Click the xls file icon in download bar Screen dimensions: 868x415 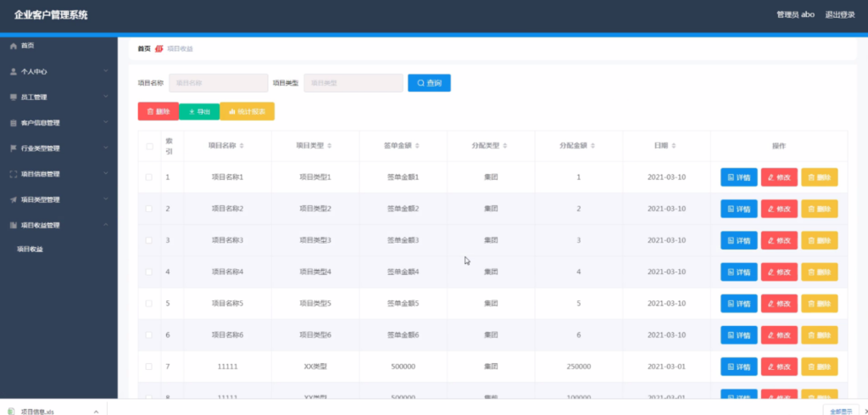pyautogui.click(x=11, y=411)
